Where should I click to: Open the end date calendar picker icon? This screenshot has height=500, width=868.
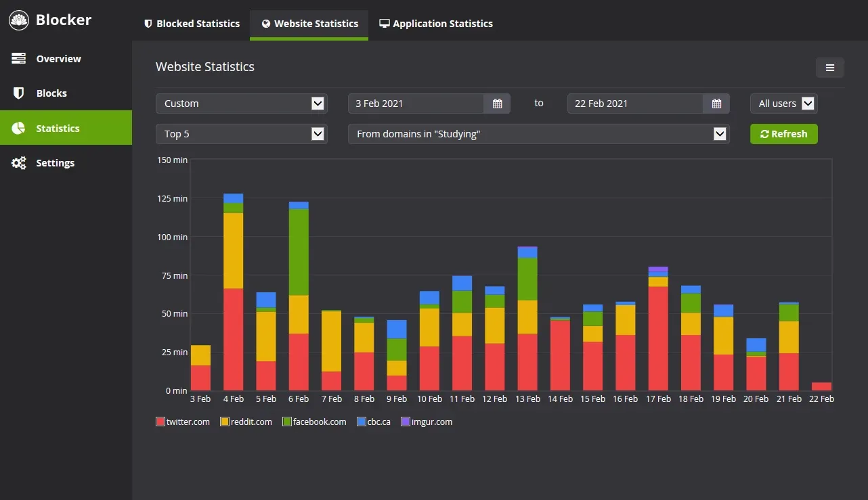pyautogui.click(x=716, y=104)
